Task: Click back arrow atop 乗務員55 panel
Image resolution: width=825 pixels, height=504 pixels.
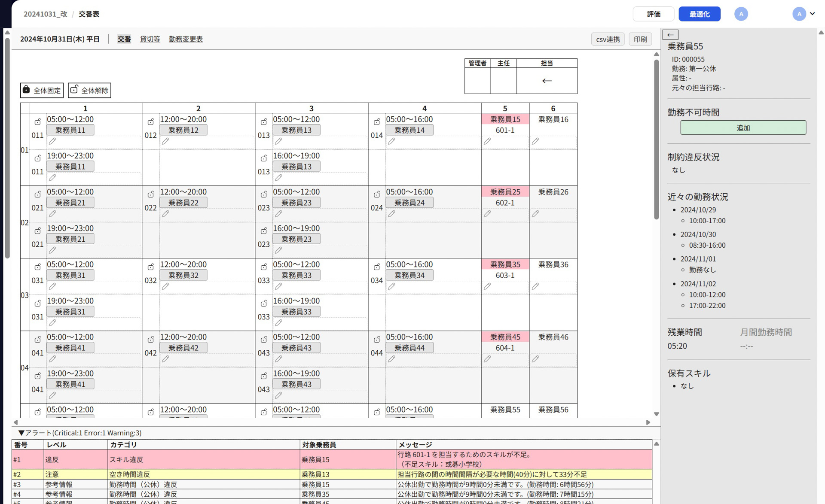Action: (x=670, y=35)
